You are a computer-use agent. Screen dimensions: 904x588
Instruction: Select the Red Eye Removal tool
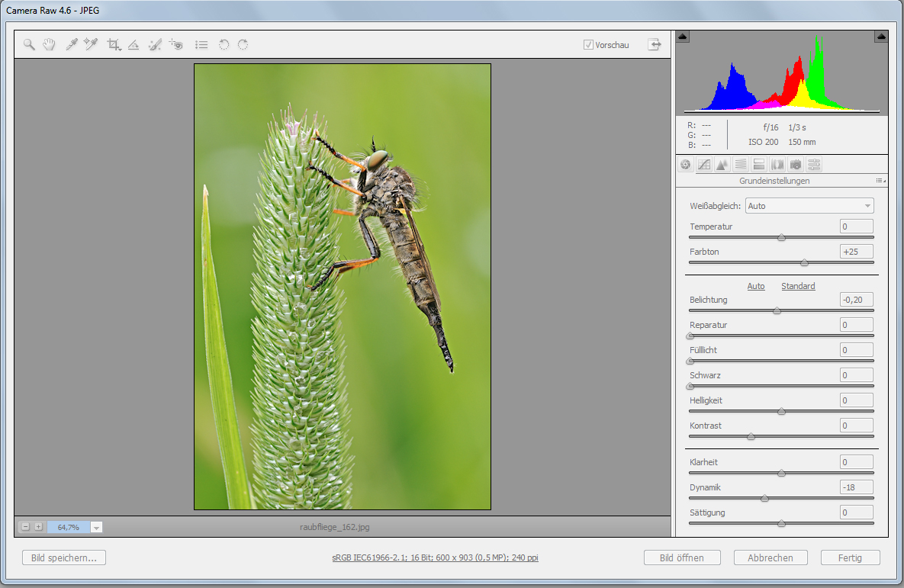click(176, 44)
